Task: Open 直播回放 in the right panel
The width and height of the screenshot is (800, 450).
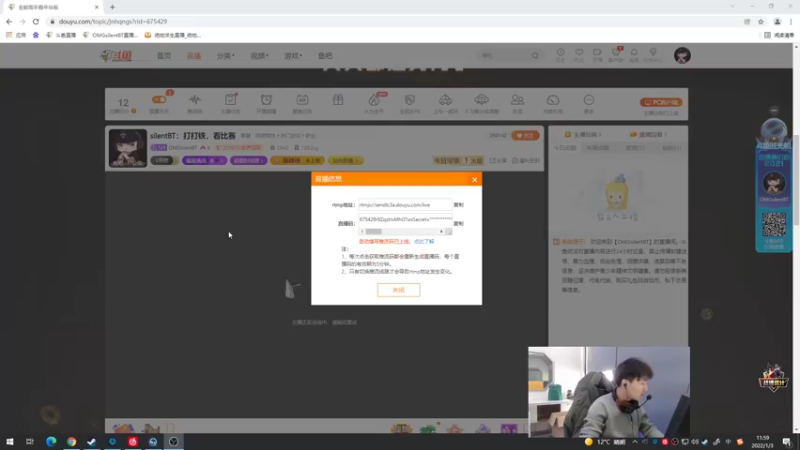Action: [648, 135]
